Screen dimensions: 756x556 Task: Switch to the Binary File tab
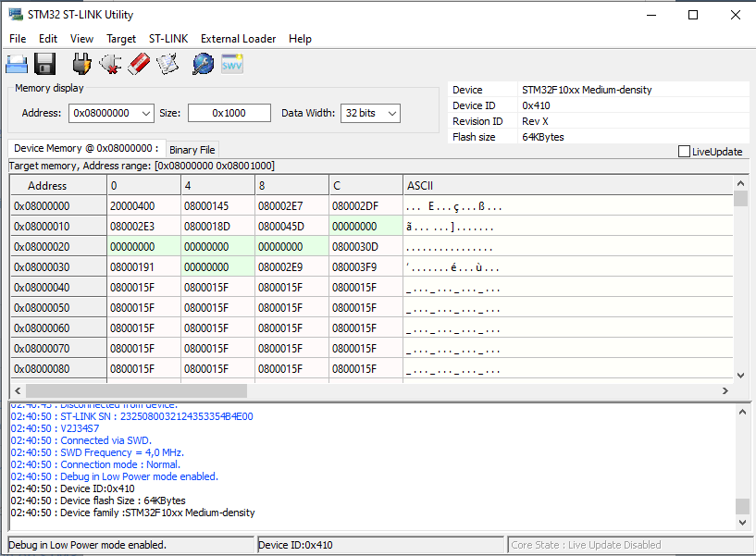(x=192, y=150)
